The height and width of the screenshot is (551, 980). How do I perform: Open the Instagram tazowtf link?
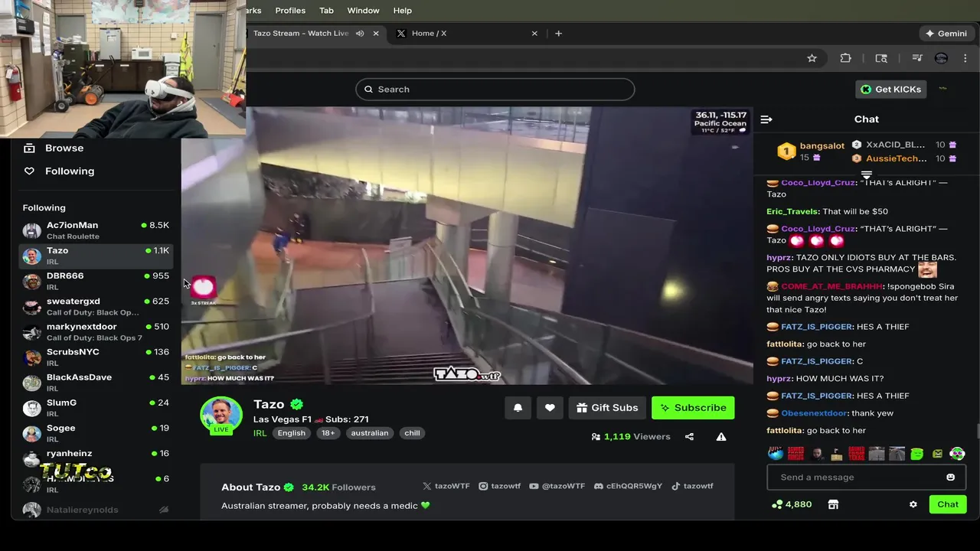499,486
